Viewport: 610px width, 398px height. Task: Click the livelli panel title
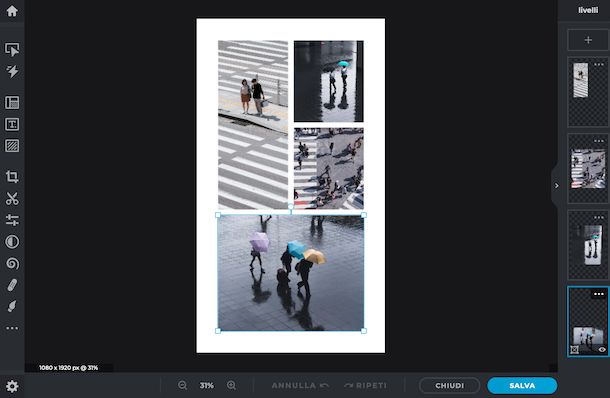(588, 10)
